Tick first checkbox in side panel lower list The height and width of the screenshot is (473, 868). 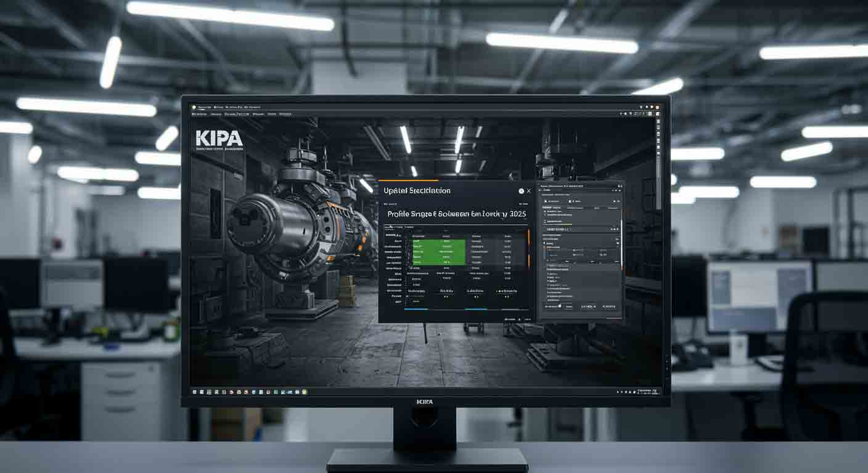click(549, 275)
